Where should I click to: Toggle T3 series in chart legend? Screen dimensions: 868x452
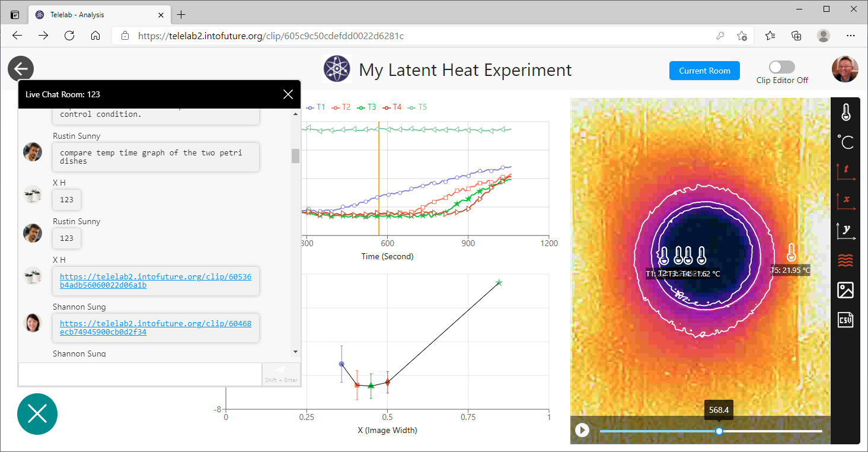click(x=366, y=107)
